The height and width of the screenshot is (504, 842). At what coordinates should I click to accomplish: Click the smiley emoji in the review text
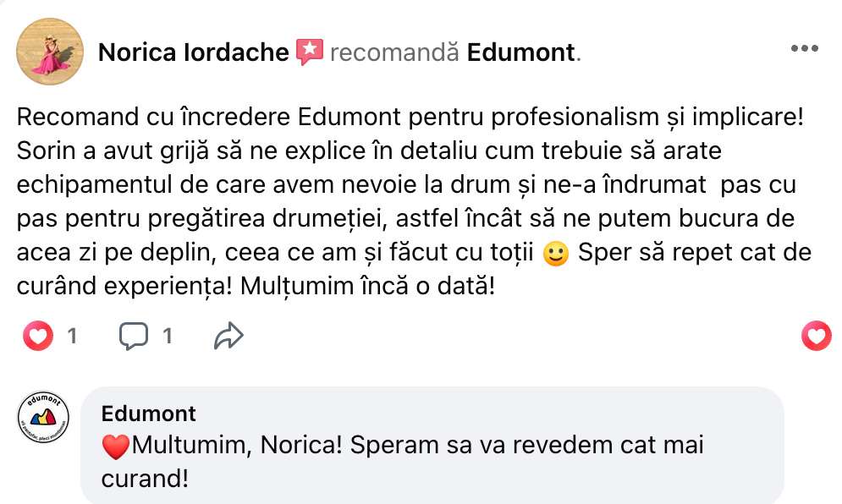555,255
